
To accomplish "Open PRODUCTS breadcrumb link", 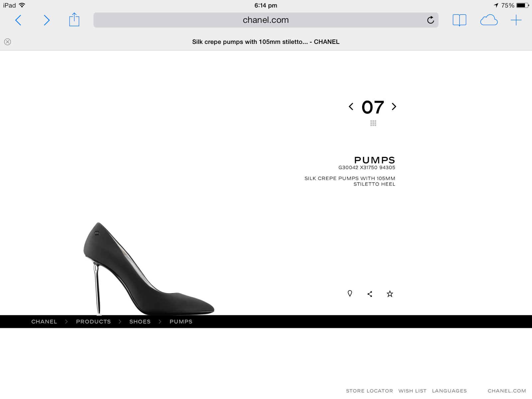I will [x=93, y=322].
